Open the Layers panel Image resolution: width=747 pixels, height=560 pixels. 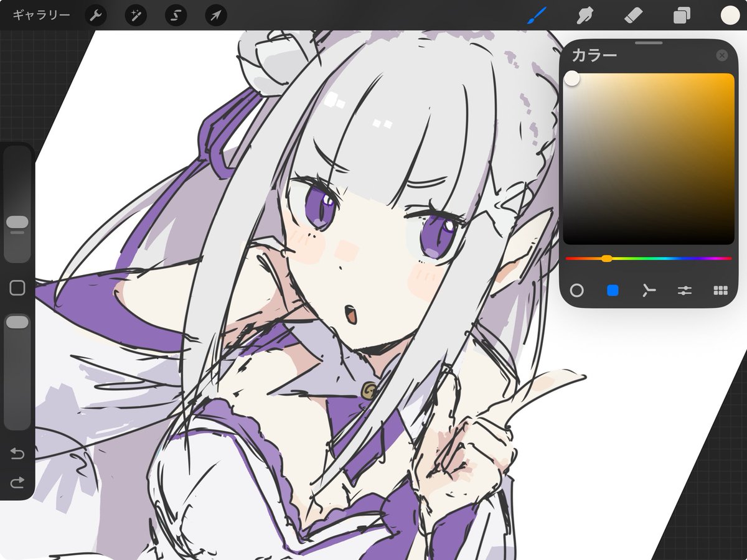[682, 16]
